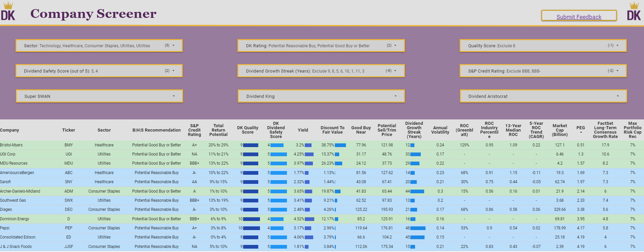Click the MDU Resources company cell
Image resolution: width=644 pixels, height=252 pixels.
click(x=14, y=163)
